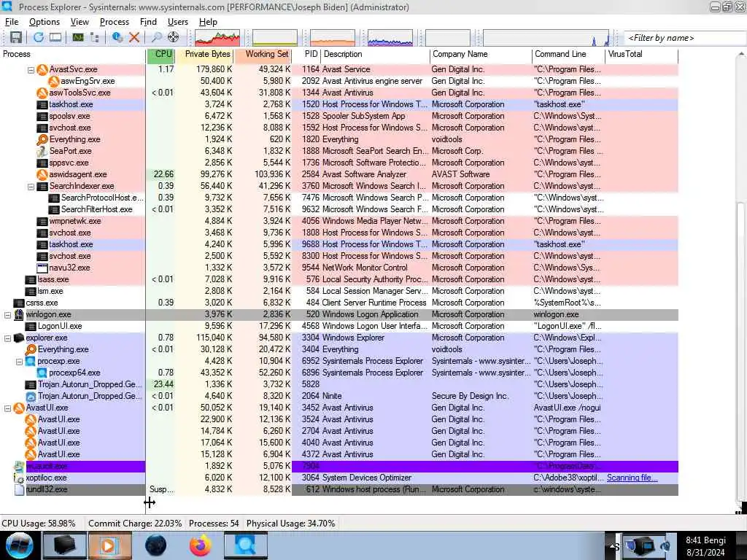Click the SeaPort.exe process icon

click(42, 151)
